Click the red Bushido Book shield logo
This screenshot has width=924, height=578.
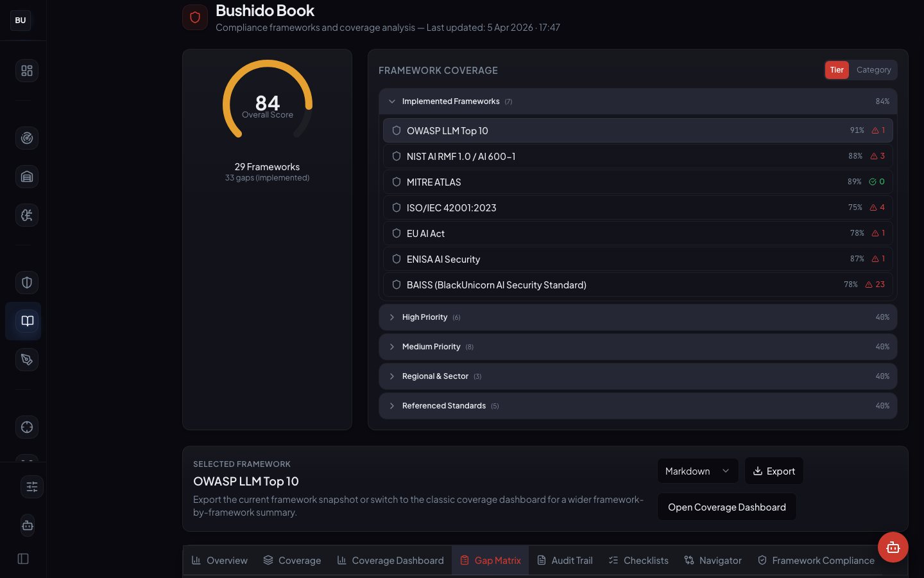click(195, 17)
